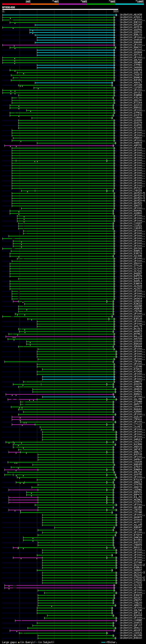
Task: Click the white query sequence ruler bar
Action: tap(60, 10)
